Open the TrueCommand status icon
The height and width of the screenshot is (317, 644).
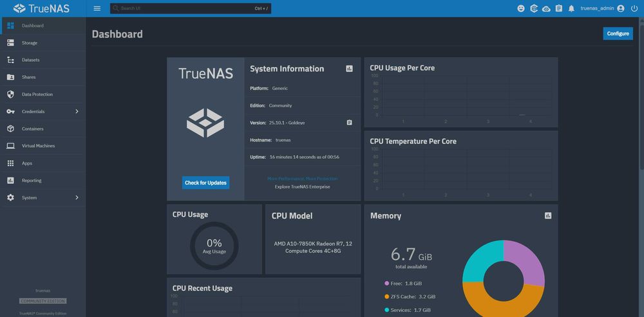[533, 8]
